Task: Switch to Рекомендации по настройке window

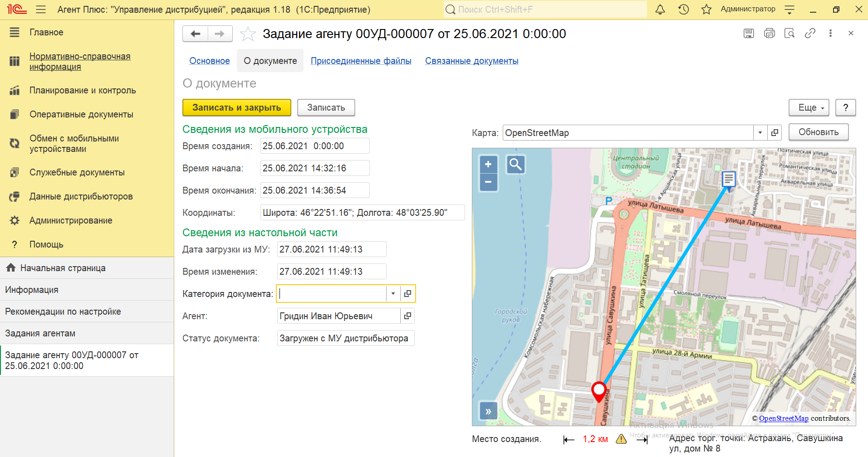Action: click(x=87, y=311)
